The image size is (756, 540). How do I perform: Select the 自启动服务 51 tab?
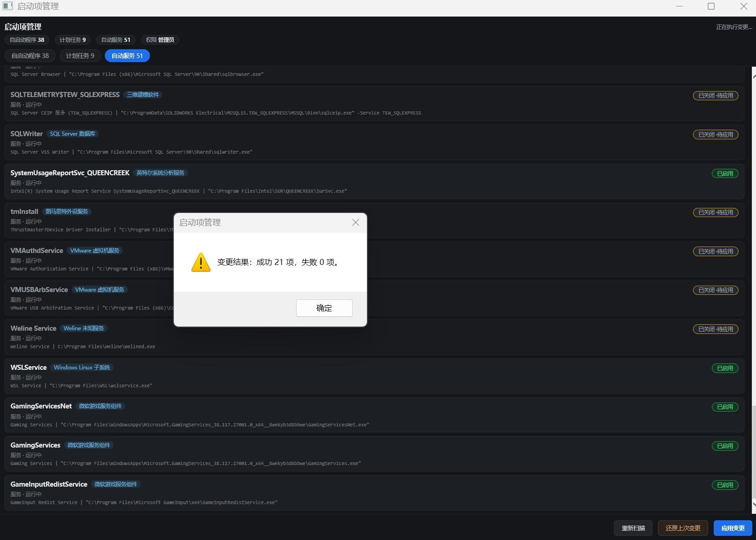[127, 56]
